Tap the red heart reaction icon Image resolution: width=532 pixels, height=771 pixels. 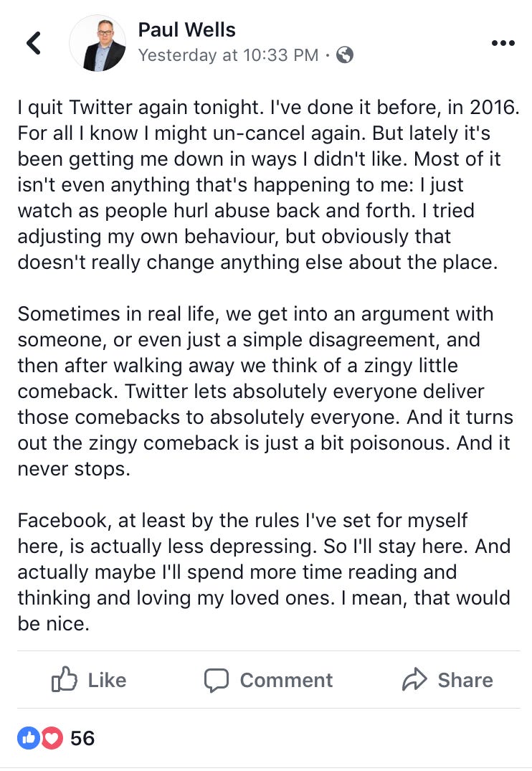click(52, 738)
